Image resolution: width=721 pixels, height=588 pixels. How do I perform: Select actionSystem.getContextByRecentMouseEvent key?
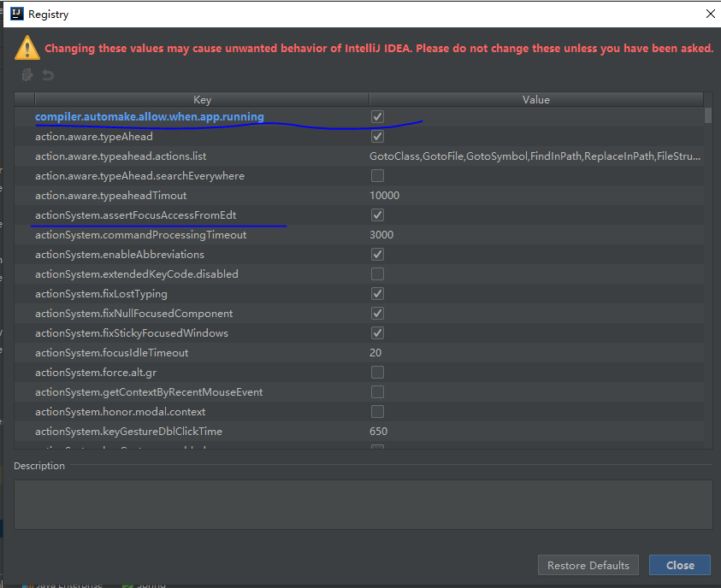tap(149, 392)
